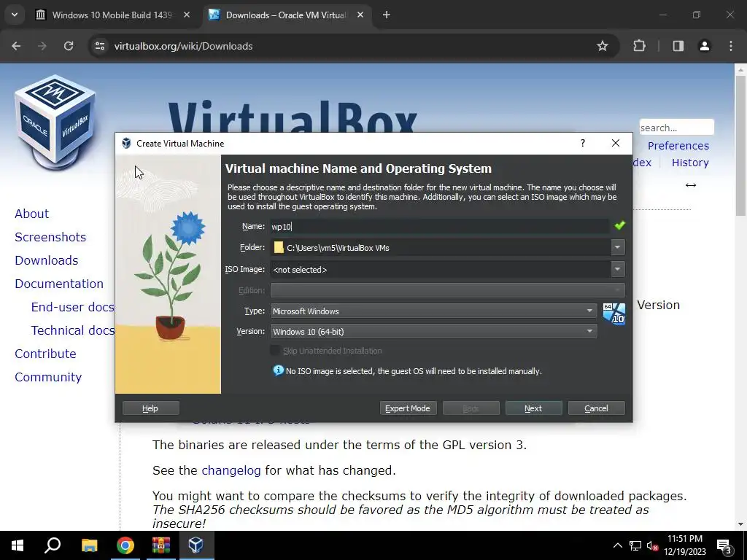747x560 pixels.
Task: Open the Type dropdown Microsoft Windows
Action: [433, 311]
